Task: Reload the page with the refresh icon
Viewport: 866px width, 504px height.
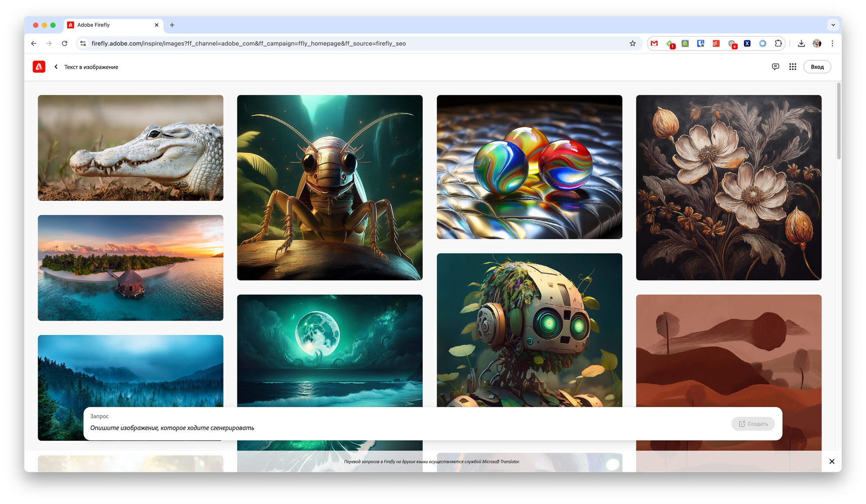Action: coord(65,43)
